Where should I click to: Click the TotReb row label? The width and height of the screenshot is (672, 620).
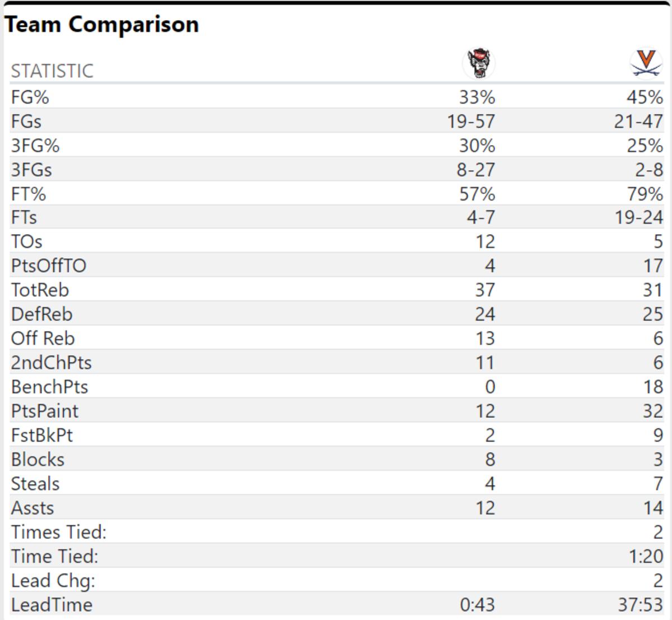pos(40,290)
